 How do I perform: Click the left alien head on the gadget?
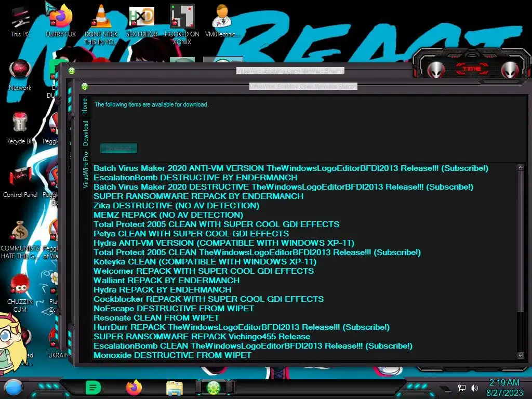436,69
